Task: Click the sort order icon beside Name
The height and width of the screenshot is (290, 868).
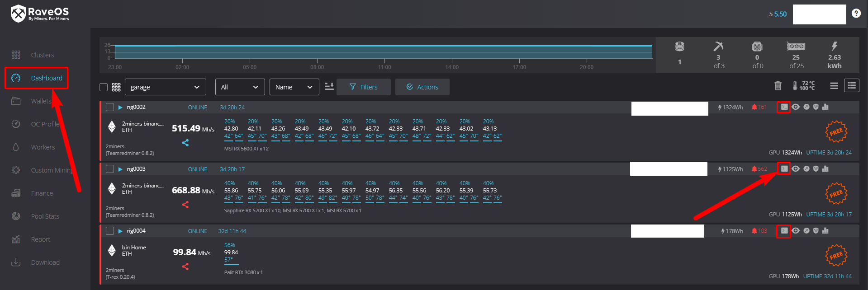Action: pyautogui.click(x=329, y=86)
